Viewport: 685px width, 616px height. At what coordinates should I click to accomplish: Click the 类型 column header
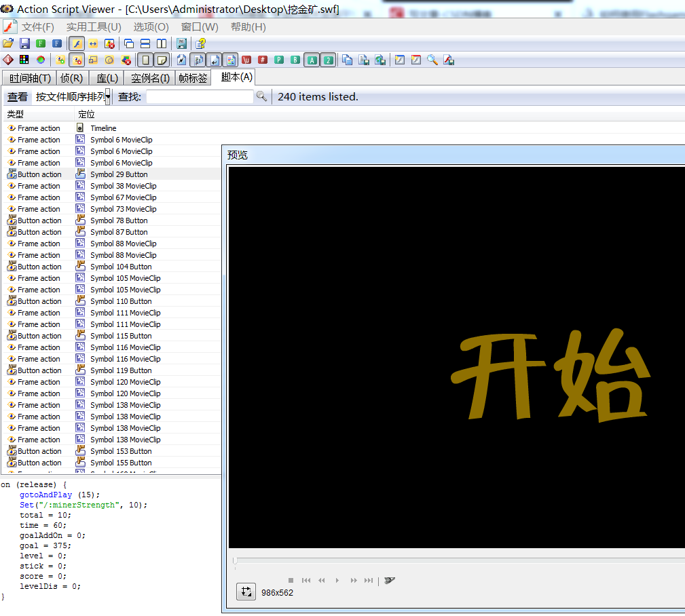click(x=39, y=115)
